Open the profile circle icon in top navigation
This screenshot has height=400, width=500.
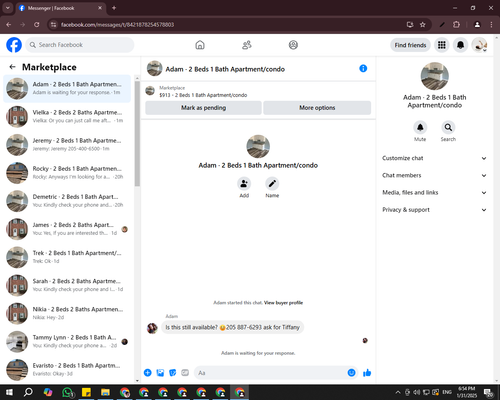(293, 45)
